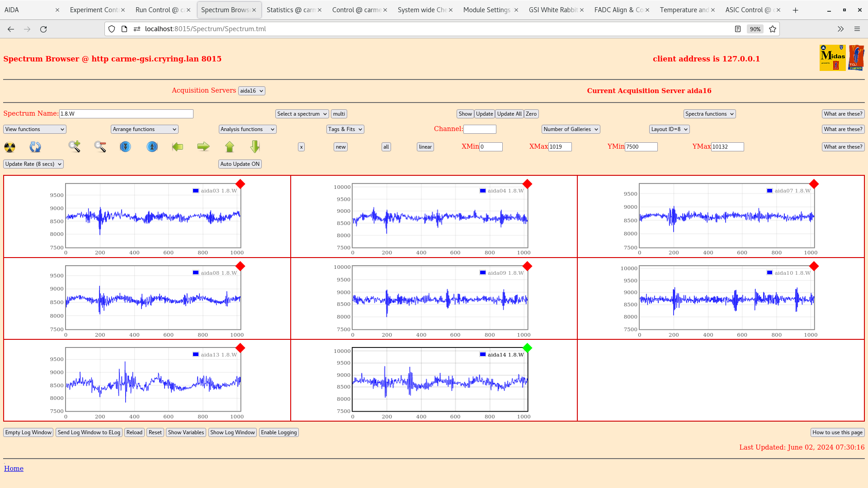Follow the Home link
This screenshot has height=488, width=868.
(x=14, y=469)
